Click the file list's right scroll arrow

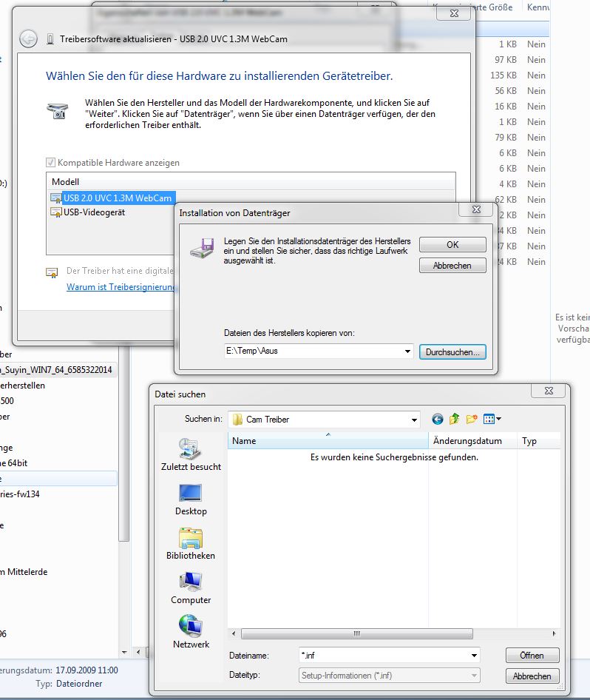(x=554, y=633)
